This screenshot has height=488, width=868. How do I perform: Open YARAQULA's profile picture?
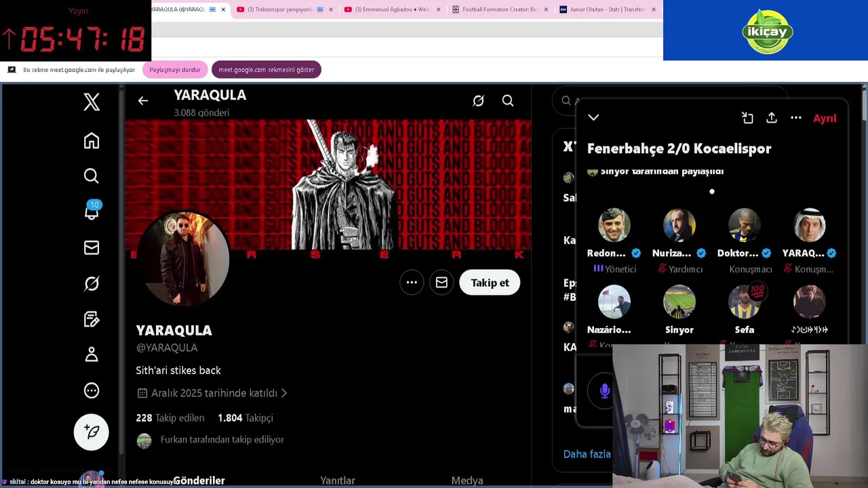click(x=183, y=258)
